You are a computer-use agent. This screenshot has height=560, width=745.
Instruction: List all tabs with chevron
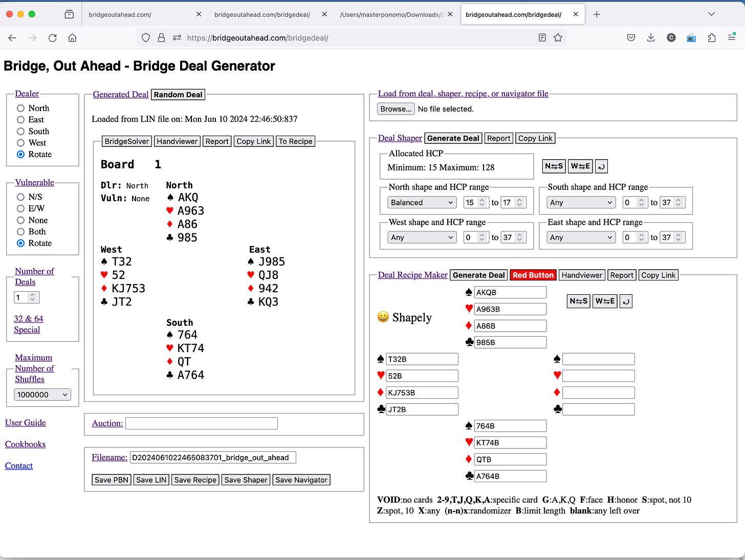(711, 14)
